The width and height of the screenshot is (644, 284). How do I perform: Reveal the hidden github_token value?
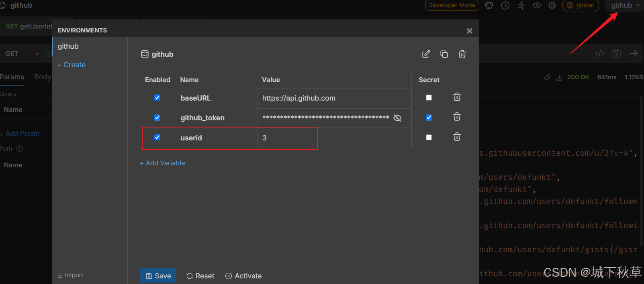pos(397,118)
